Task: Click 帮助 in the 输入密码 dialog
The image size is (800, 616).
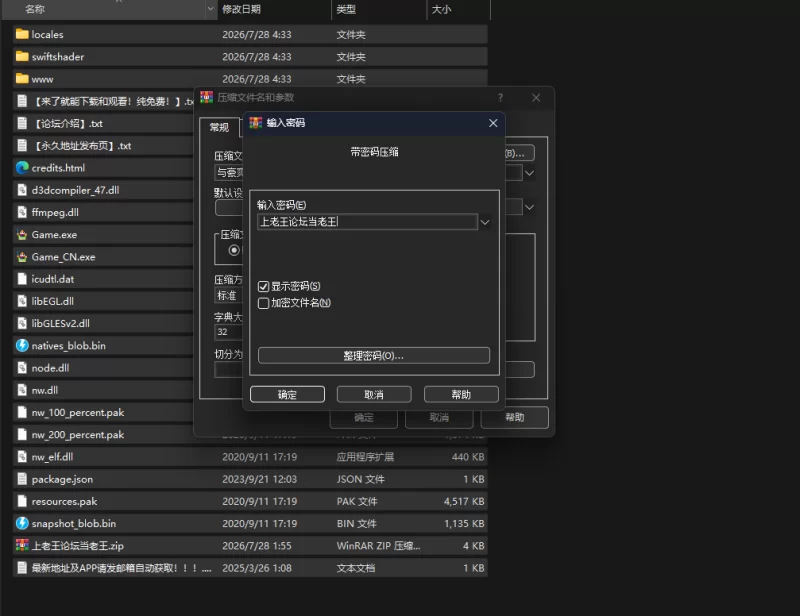Action: pos(461,395)
